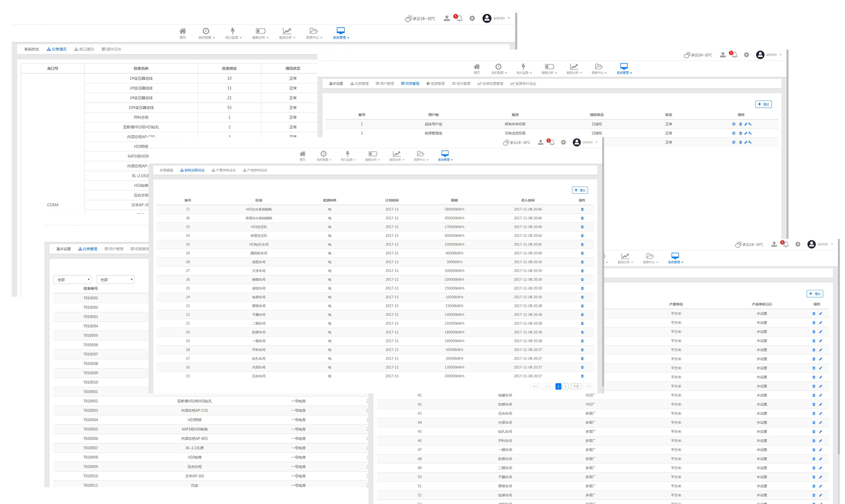Click edit icon for row 46 开料车间
The height and width of the screenshot is (504, 845).
click(820, 441)
